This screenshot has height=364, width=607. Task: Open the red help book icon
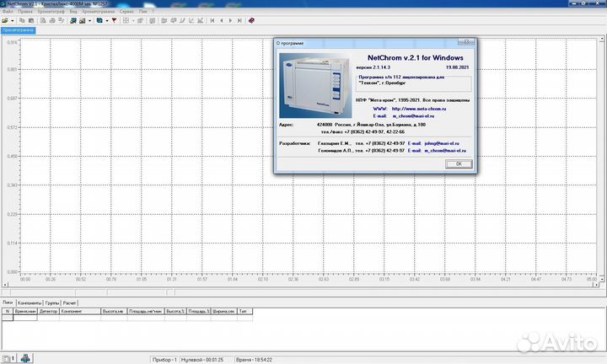pyautogui.click(x=251, y=20)
